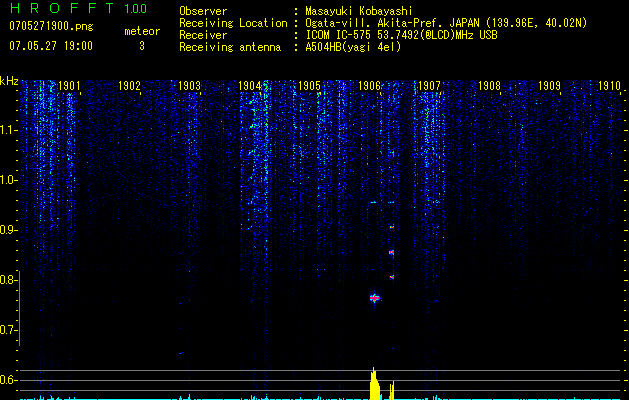Click the ICOM IC-575 receiver text

401,35
